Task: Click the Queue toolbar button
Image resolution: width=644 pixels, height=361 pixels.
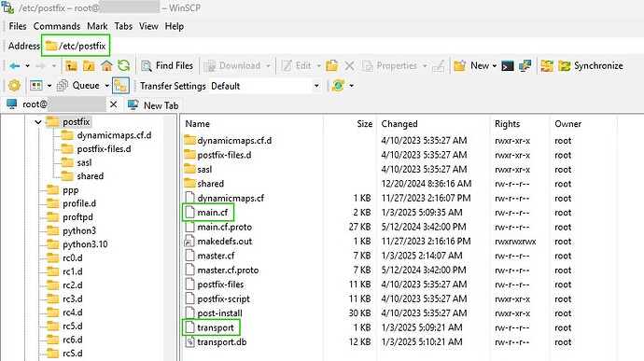Action: point(78,86)
